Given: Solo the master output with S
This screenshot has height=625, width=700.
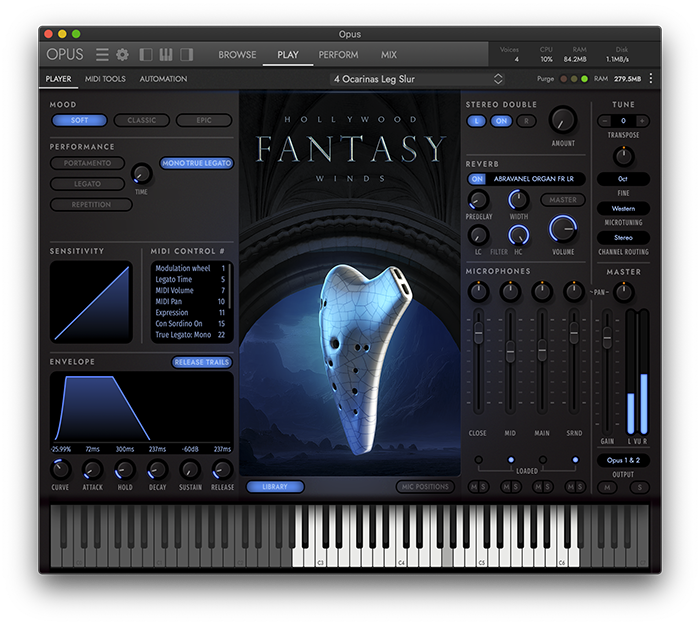Looking at the screenshot, I should coord(640,488).
